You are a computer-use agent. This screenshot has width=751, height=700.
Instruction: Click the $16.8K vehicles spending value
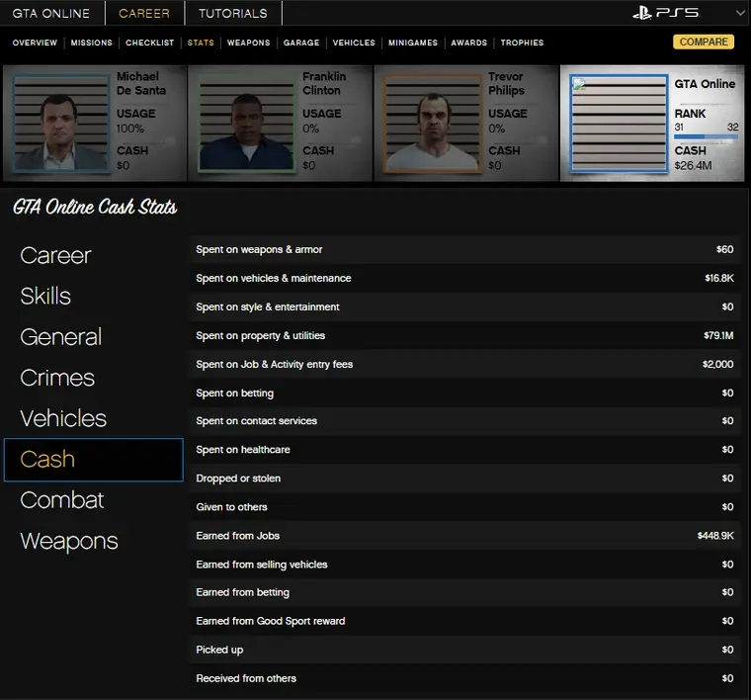click(719, 279)
